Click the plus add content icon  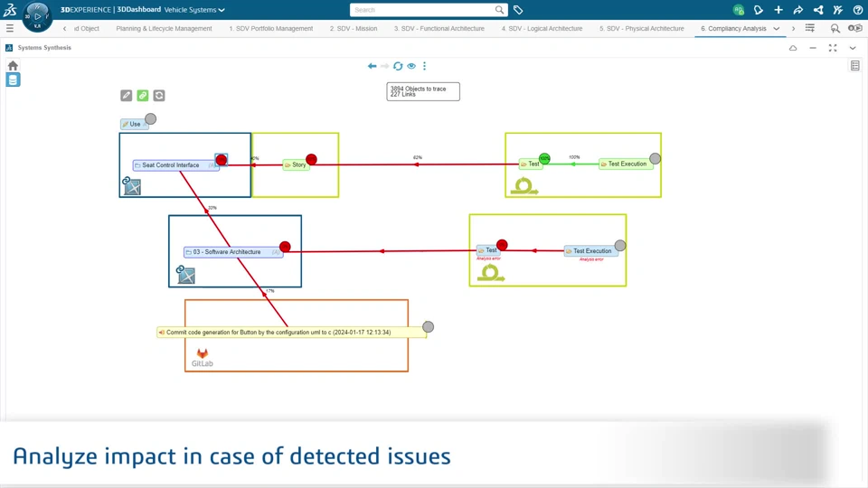[x=778, y=10]
